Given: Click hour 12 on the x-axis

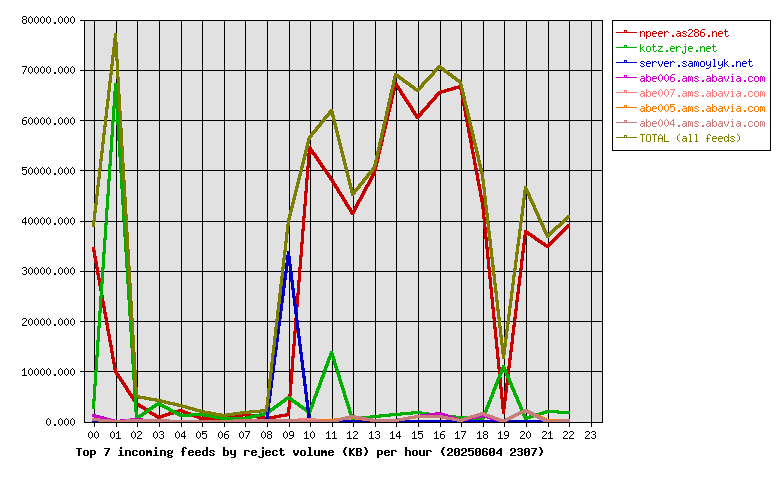Looking at the screenshot, I should click(353, 435).
